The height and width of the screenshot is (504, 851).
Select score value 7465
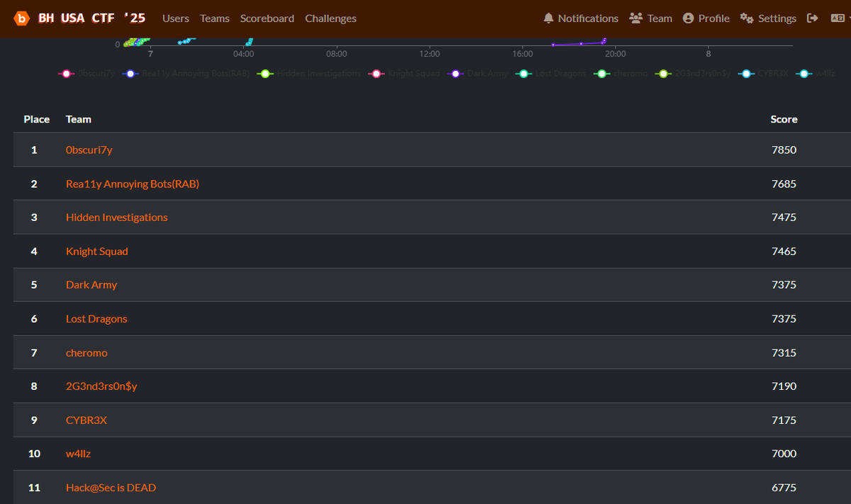tap(784, 251)
